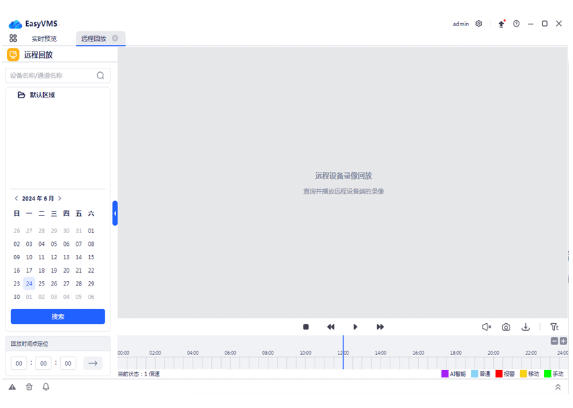Collapse the left panel with blue handle
Image resolution: width=573 pixels, height=408 pixels.
point(115,213)
